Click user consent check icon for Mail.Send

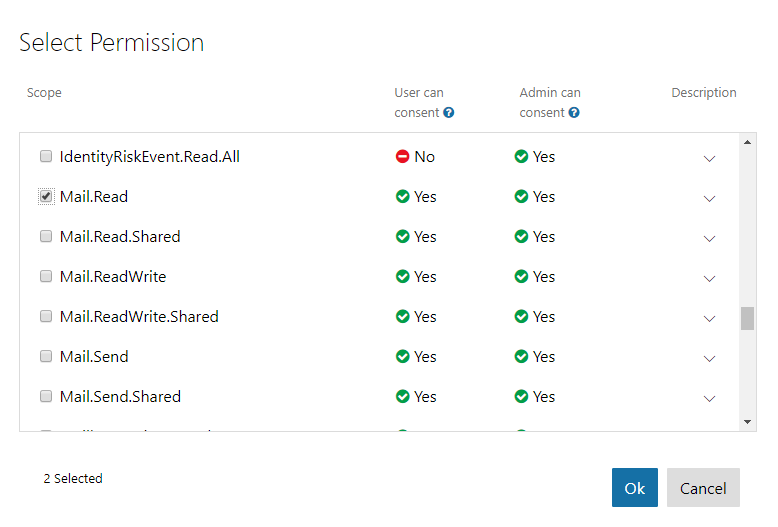coord(403,357)
